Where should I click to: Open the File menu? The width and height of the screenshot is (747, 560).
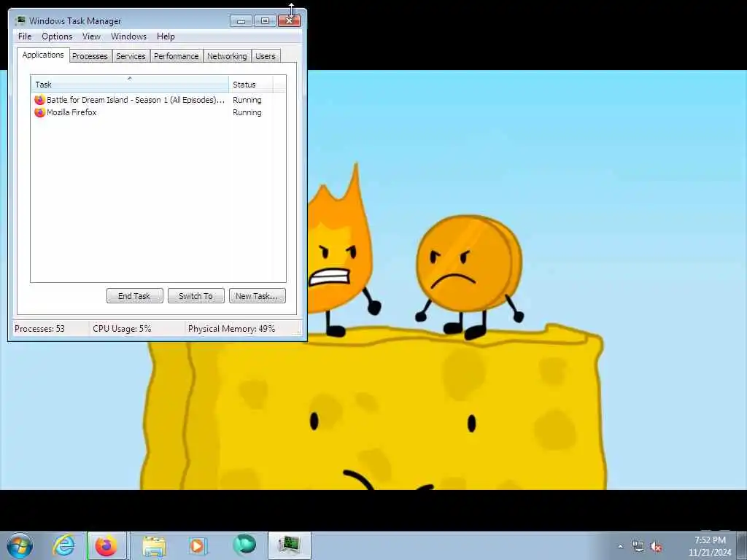(x=25, y=36)
